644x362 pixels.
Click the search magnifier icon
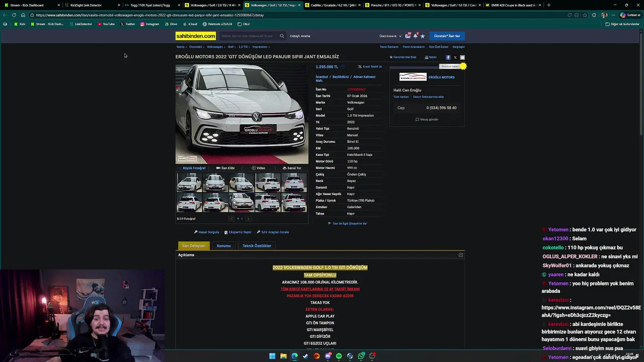coord(282,36)
